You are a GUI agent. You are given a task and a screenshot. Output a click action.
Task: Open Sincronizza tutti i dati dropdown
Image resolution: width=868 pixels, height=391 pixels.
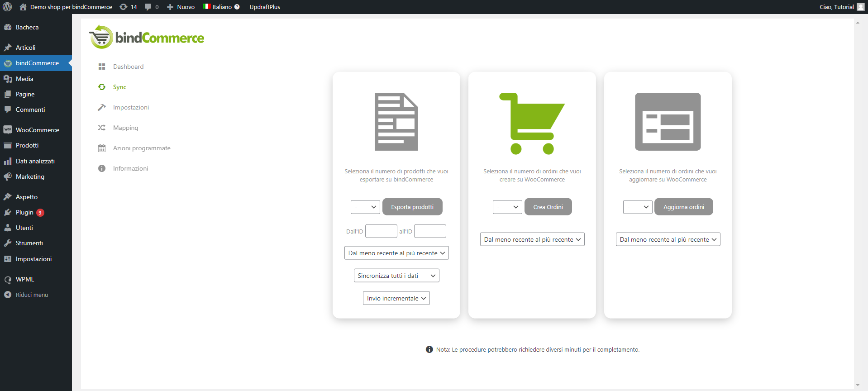[396, 276]
